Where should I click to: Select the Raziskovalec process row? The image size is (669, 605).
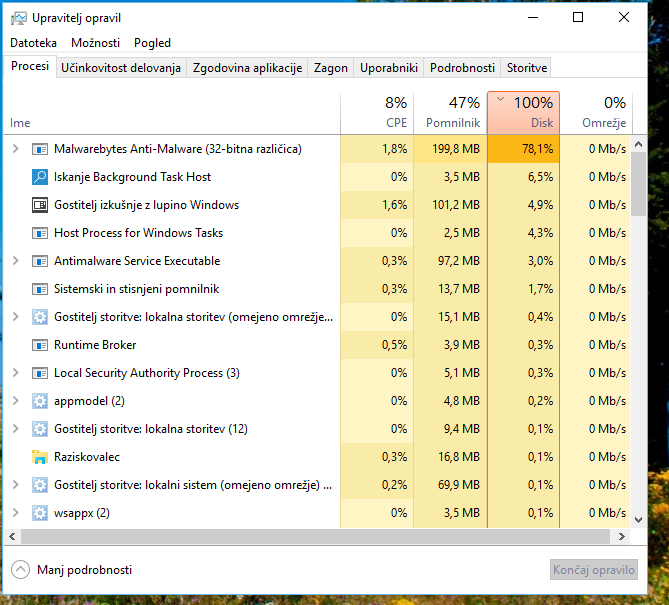[x=317, y=457]
